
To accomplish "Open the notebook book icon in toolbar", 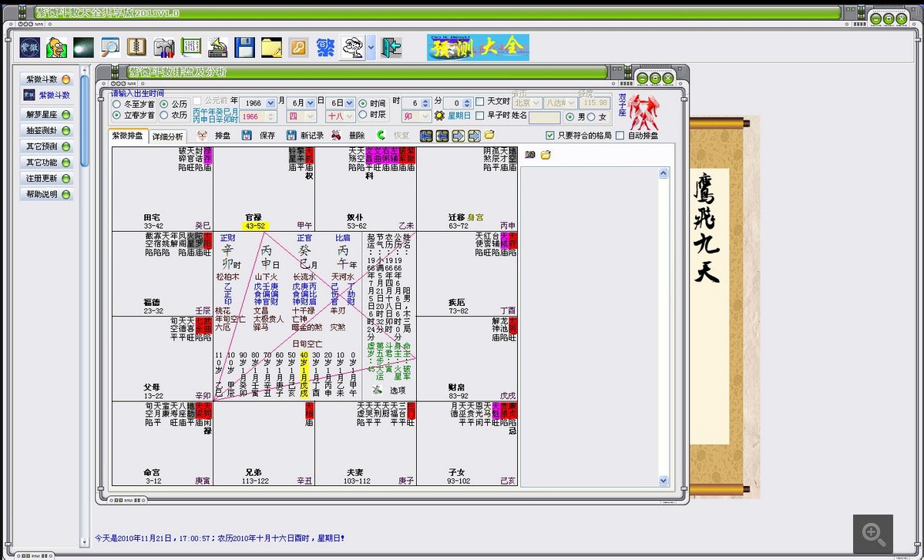I will click(136, 47).
